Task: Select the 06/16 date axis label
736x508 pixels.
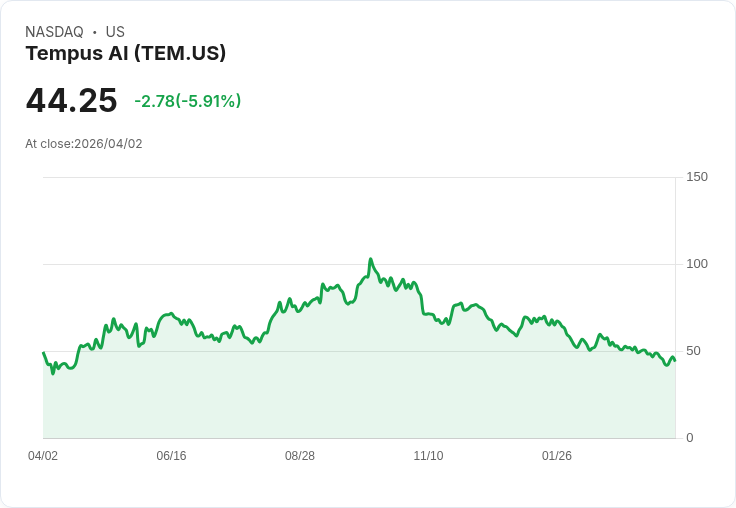Action: 171,456
